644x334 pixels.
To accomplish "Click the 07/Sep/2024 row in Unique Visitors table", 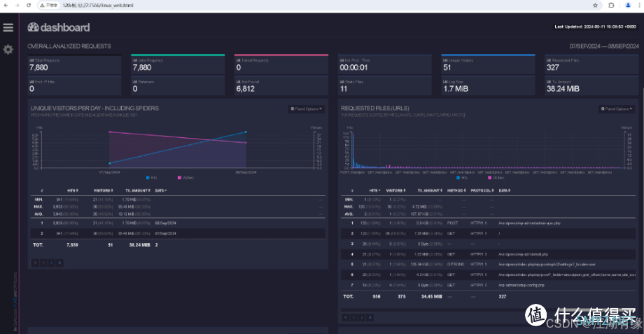I will coord(178,233).
